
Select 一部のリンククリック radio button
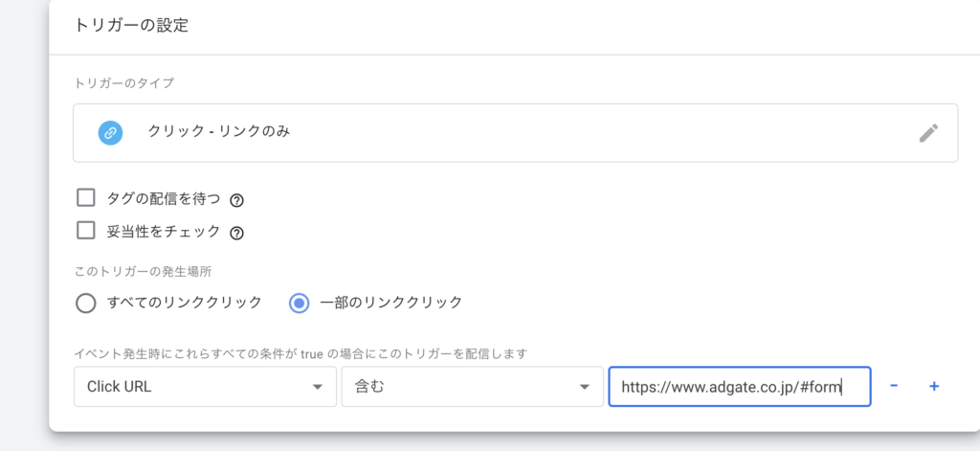300,304
